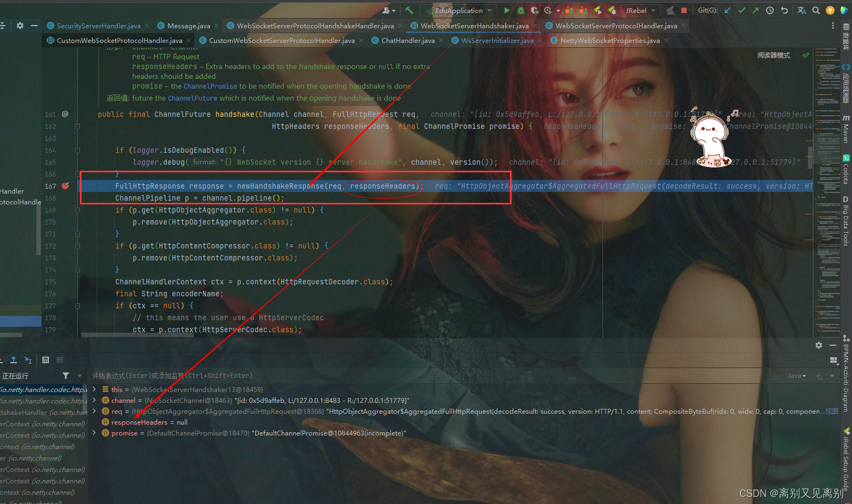Image resolution: width=852 pixels, height=504 pixels.
Task: Expand the 'this' variable node
Action: 95,389
